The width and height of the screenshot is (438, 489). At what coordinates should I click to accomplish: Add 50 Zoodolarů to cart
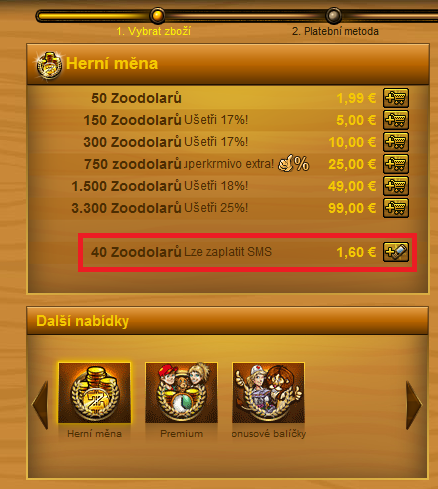(396, 98)
